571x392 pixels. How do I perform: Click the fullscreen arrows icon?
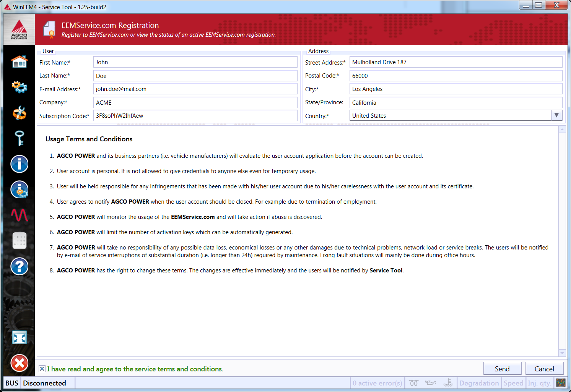tap(19, 338)
